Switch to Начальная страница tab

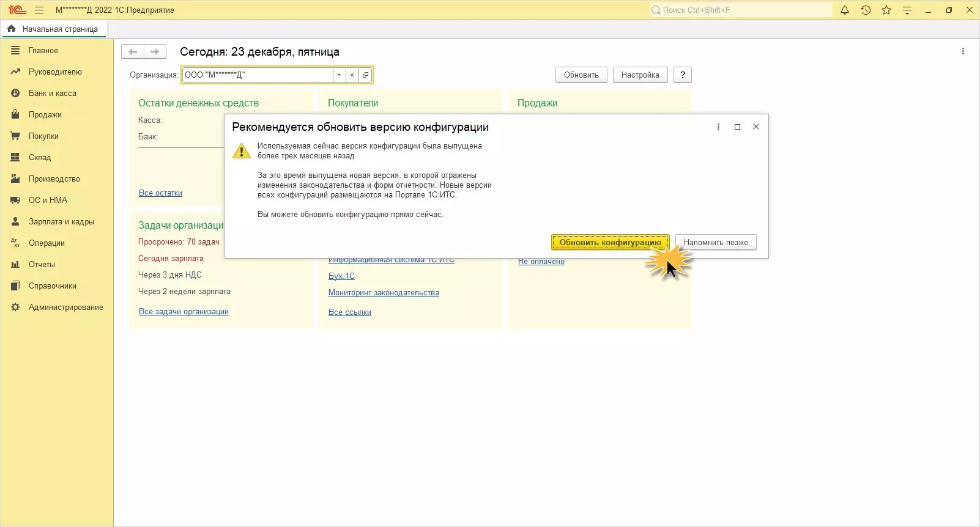54,29
